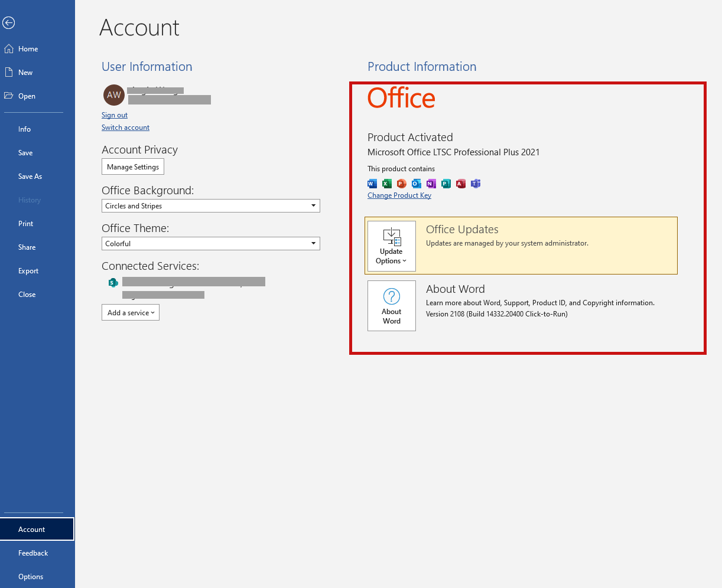Select Export in the sidebar
The image size is (722, 588).
click(x=28, y=271)
